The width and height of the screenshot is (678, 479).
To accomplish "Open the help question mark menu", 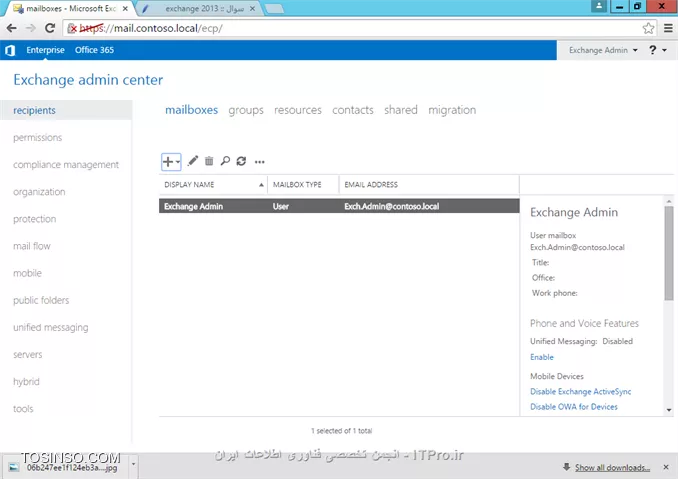I will (x=658, y=50).
